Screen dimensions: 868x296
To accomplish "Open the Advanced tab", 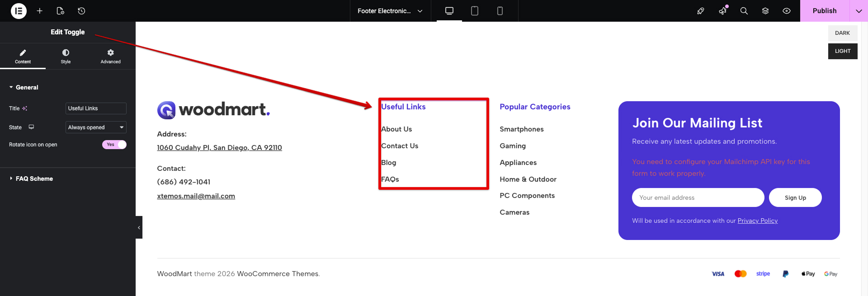I will tap(110, 56).
